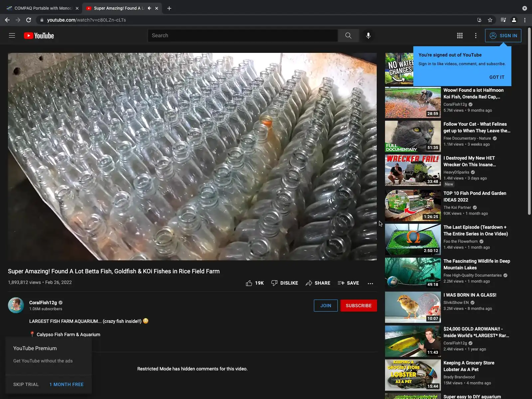Open Fascinating Wildlife in Deep Lakes thumbnail

413,274
